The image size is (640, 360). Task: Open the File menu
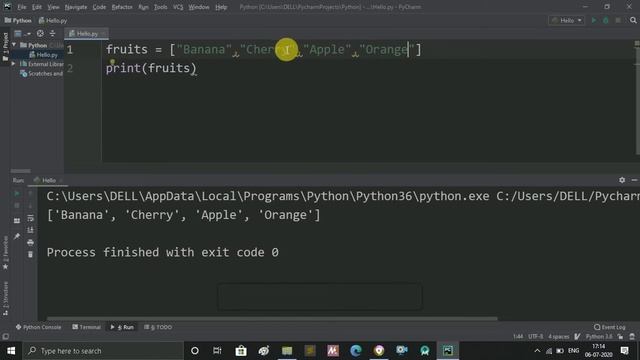(x=22, y=7)
